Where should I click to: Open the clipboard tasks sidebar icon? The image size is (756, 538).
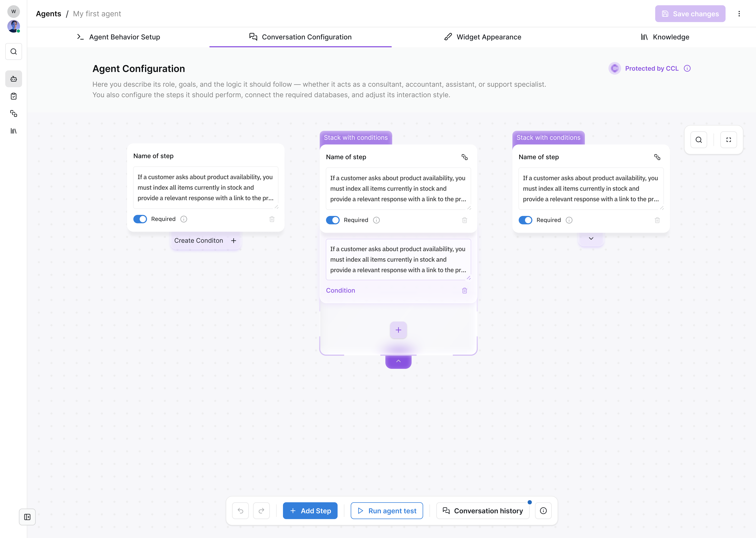coord(14,96)
